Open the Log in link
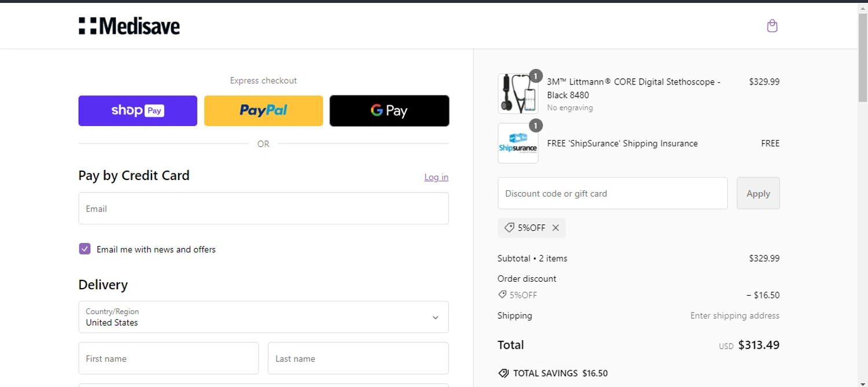This screenshot has height=387, width=868. pos(436,177)
